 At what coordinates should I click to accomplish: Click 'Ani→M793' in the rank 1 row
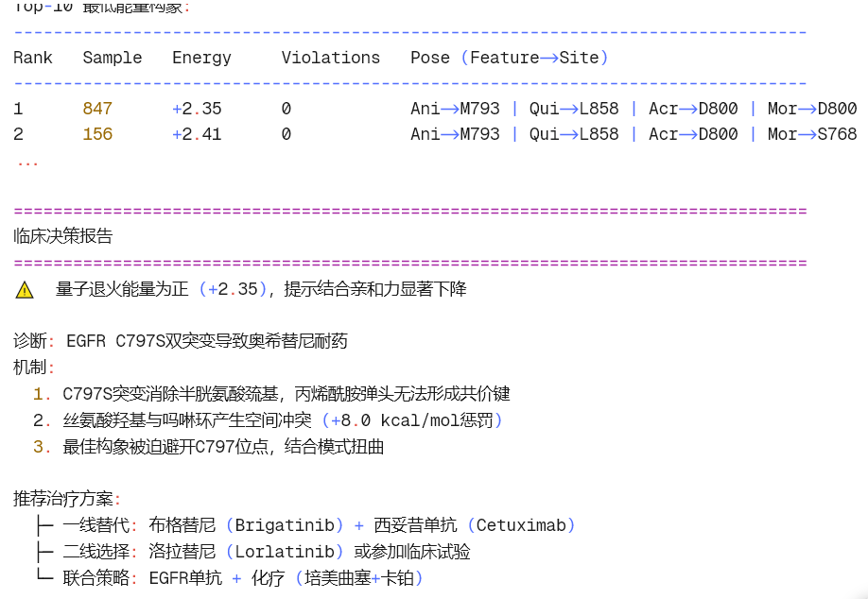pos(455,109)
